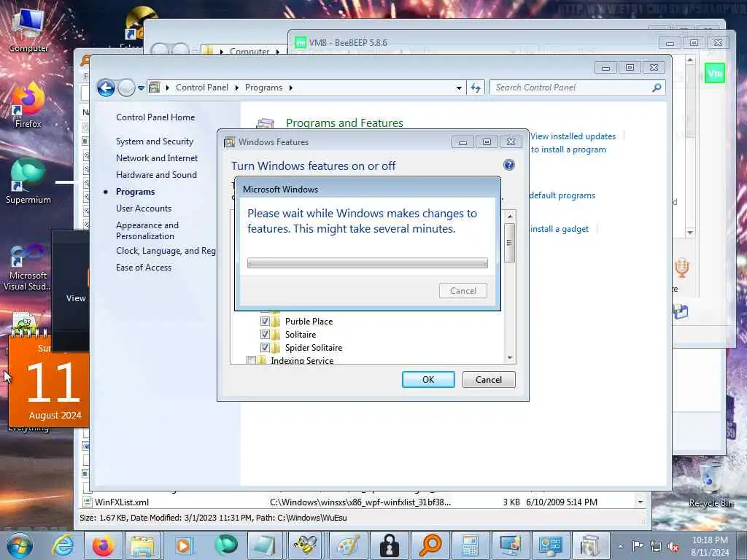This screenshot has height=560, width=747.
Task: Click OK in Windows Features dialog
Action: 428,379
